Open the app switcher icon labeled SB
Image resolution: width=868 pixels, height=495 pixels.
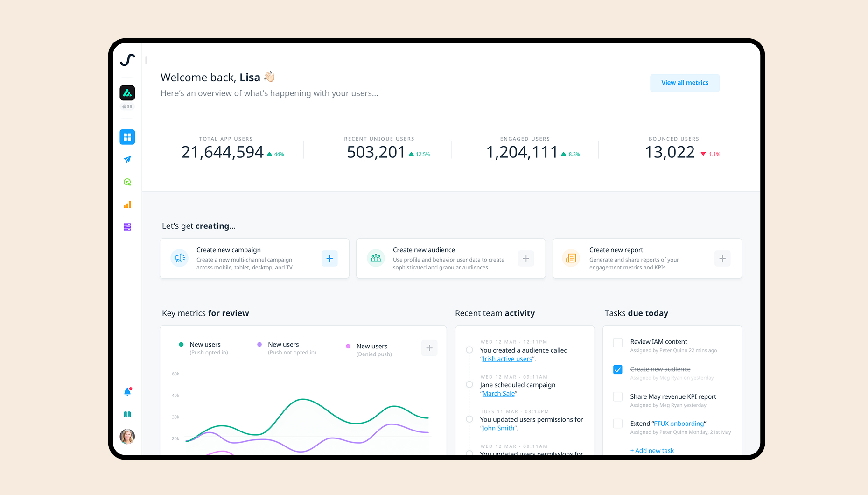point(127,93)
